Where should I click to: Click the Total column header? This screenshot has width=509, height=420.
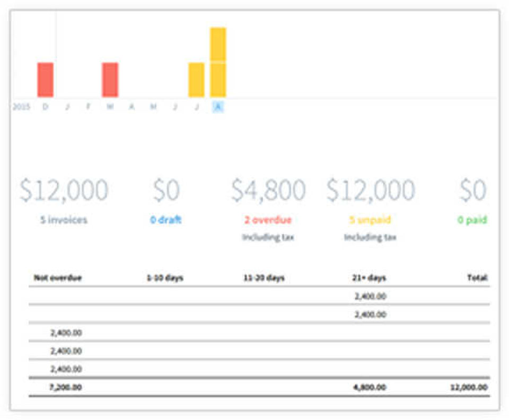coord(478,278)
